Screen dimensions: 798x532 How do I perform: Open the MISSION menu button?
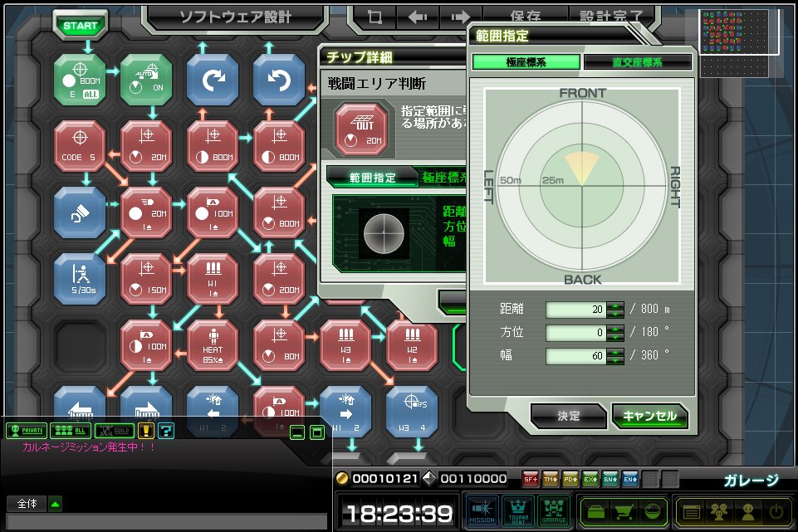tap(482, 511)
